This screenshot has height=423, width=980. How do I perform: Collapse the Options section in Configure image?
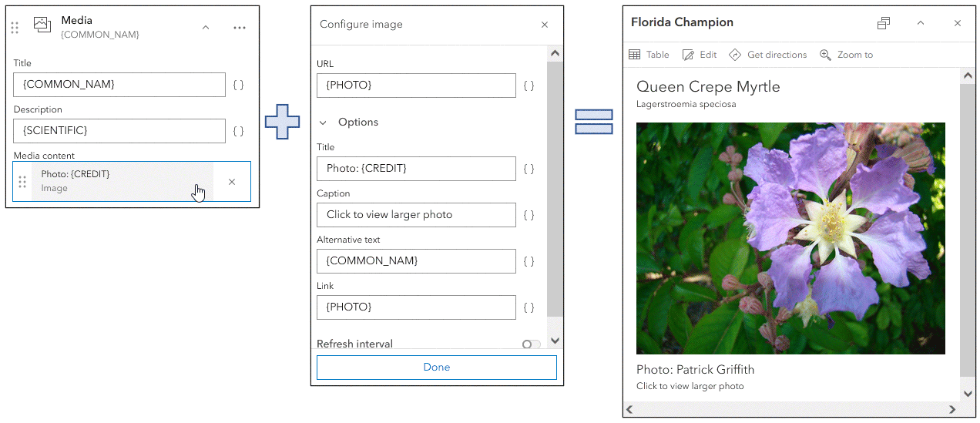(x=323, y=123)
